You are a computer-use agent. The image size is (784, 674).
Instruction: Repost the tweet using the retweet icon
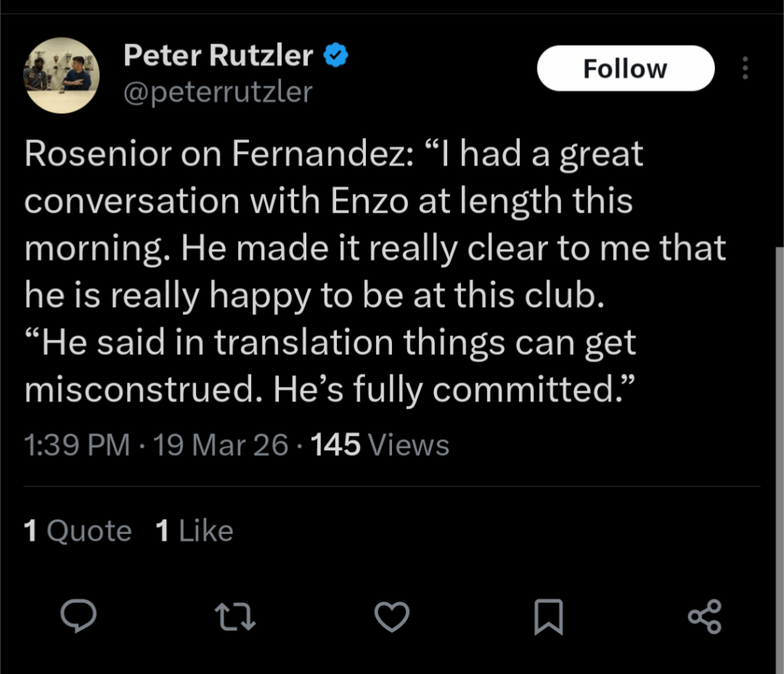(235, 615)
